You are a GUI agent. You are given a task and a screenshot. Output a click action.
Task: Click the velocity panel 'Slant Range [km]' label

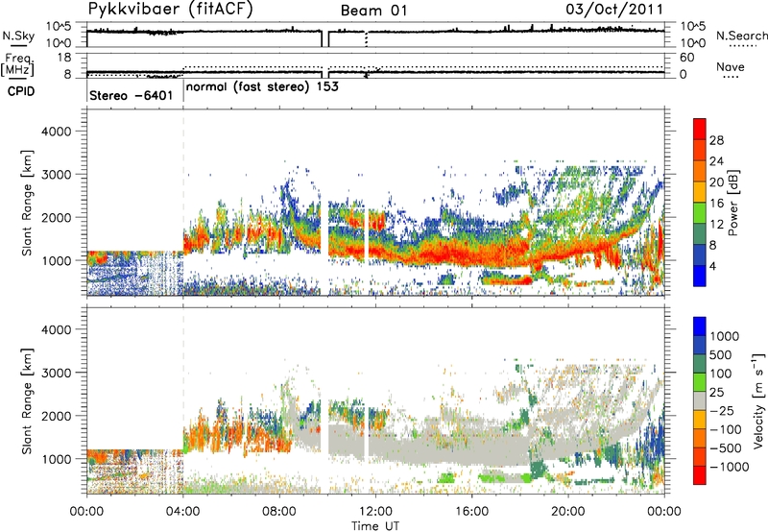(27, 401)
